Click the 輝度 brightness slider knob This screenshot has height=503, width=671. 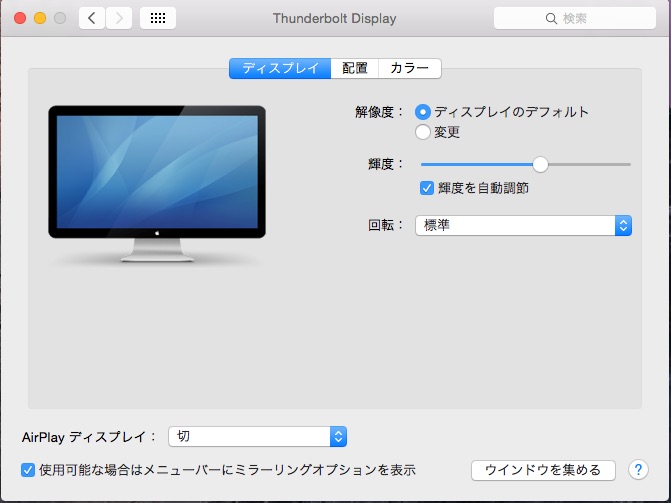(540, 164)
